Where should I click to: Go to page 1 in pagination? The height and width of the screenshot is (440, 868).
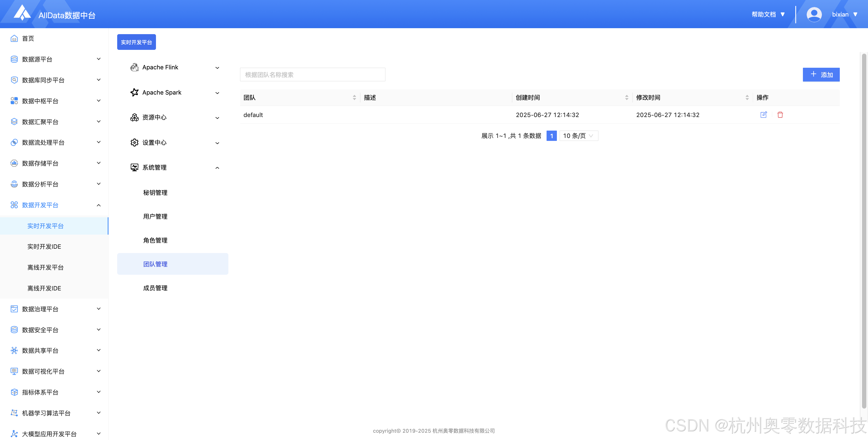point(551,136)
